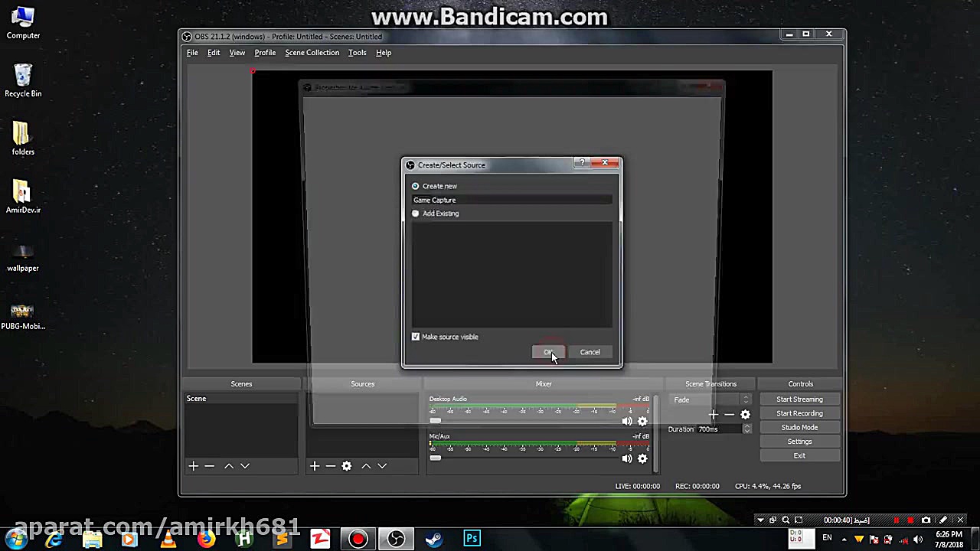Open Photoshop from the taskbar
The width and height of the screenshot is (980, 551).
[x=472, y=539]
